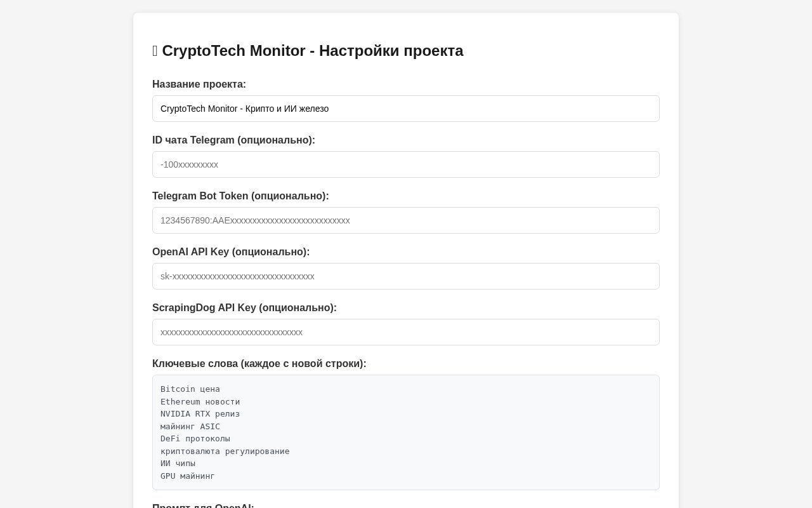Click the label Ключевые слова (каждое с новой строки)
The height and width of the screenshot is (508, 812).
click(x=259, y=364)
